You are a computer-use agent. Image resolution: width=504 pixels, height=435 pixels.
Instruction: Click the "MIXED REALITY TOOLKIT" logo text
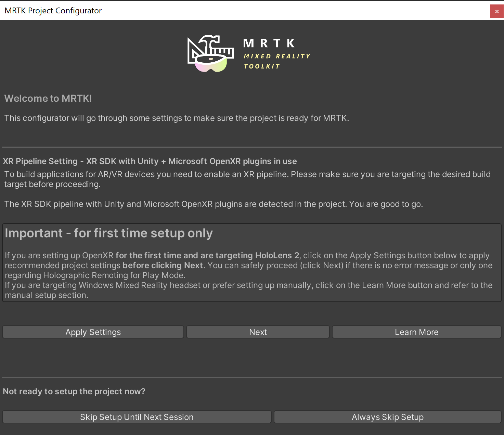pyautogui.click(x=277, y=61)
